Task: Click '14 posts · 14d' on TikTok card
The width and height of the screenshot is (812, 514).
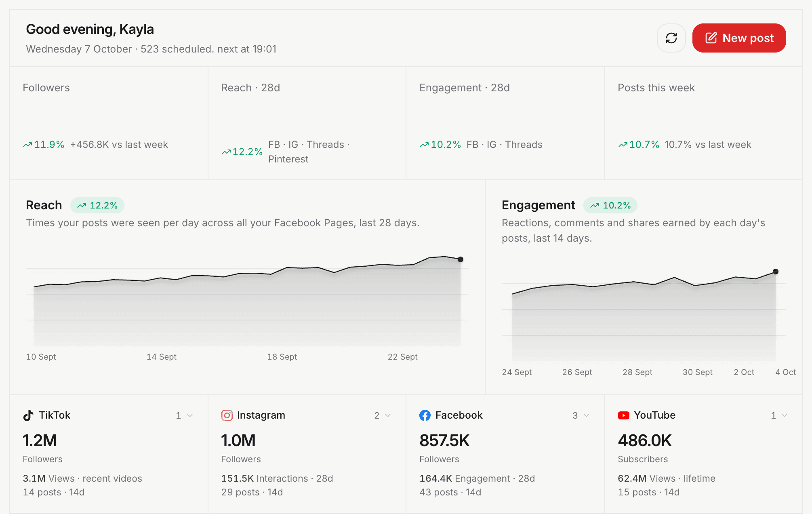Action: (54, 492)
